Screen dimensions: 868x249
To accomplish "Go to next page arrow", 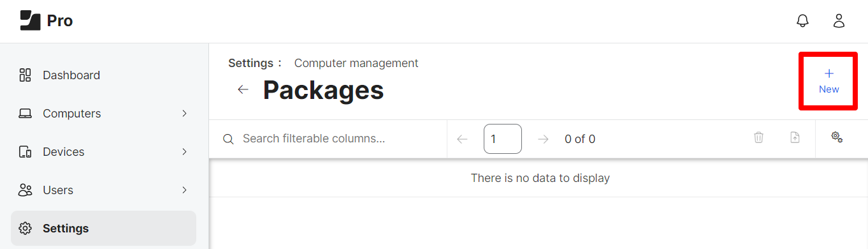I will pos(543,139).
